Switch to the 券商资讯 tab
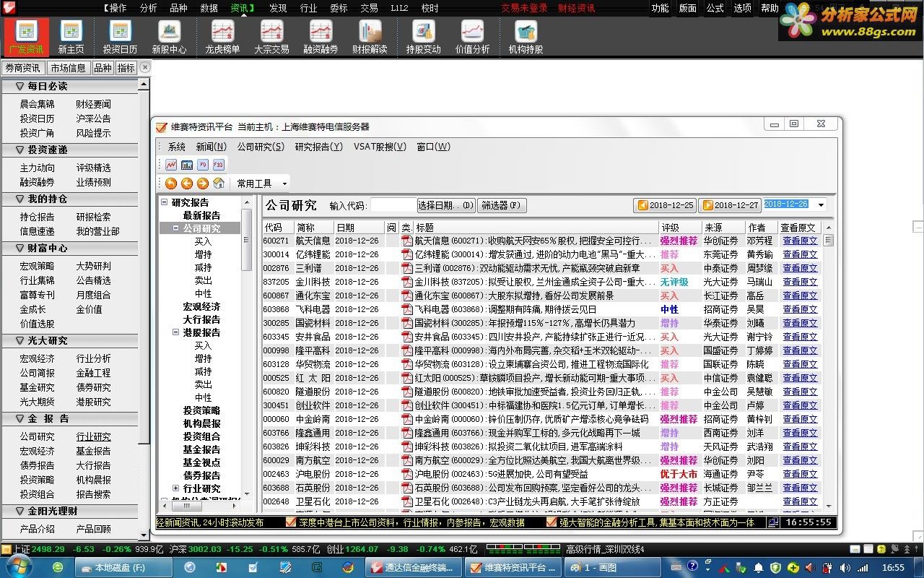This screenshot has height=578, width=924. 22,68
